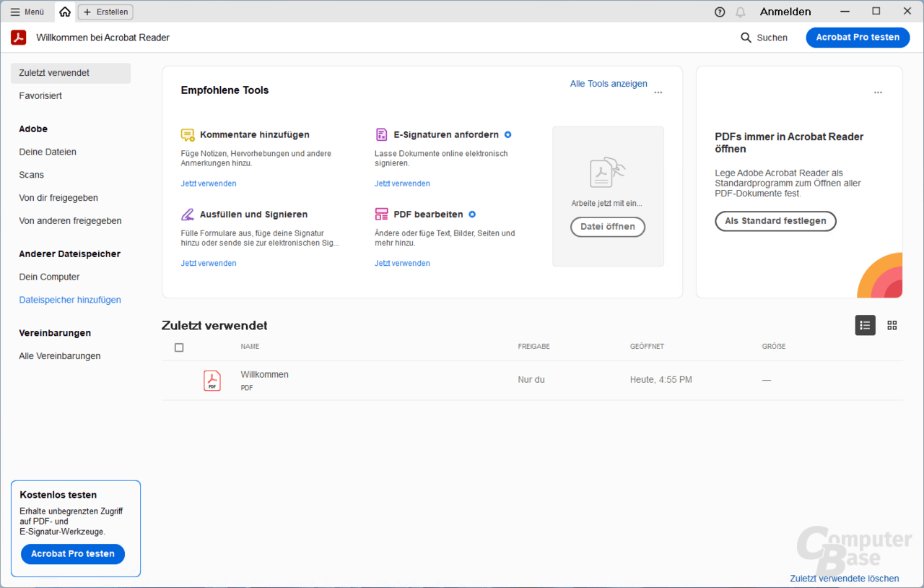This screenshot has width=924, height=588.
Task: Click the E-Signaturen anfordern tool icon
Action: click(x=381, y=135)
